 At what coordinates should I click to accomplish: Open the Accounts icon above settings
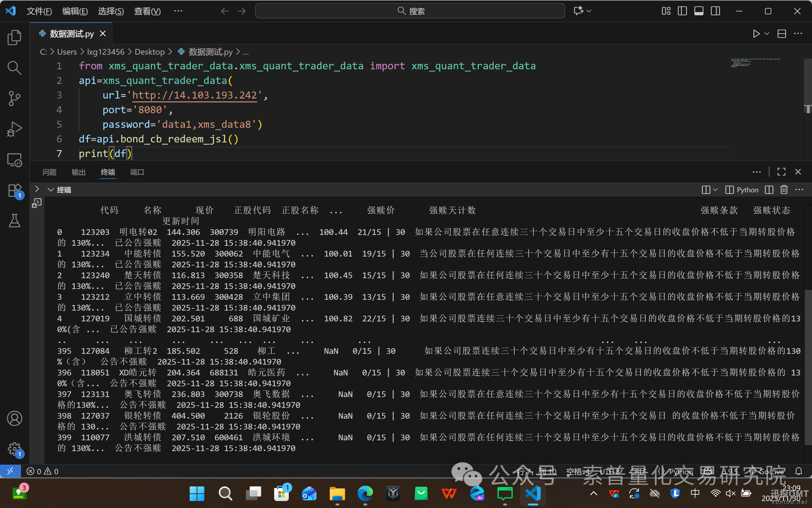[x=14, y=418]
